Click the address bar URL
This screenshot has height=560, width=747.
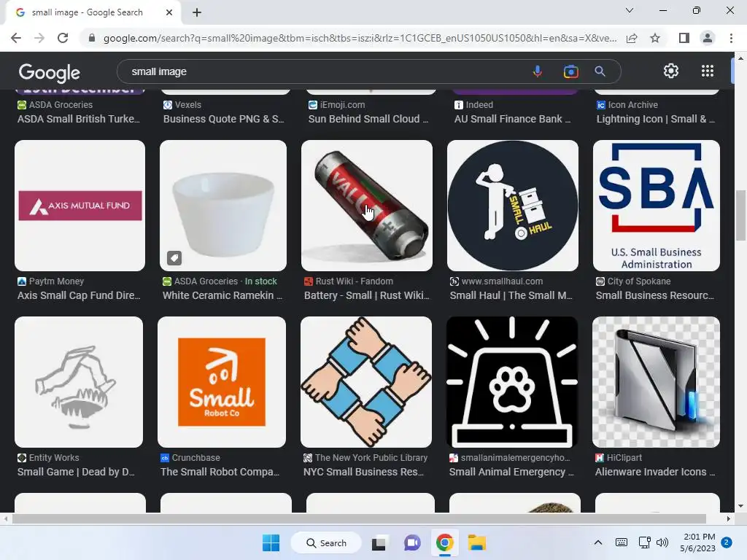pyautogui.click(x=360, y=38)
